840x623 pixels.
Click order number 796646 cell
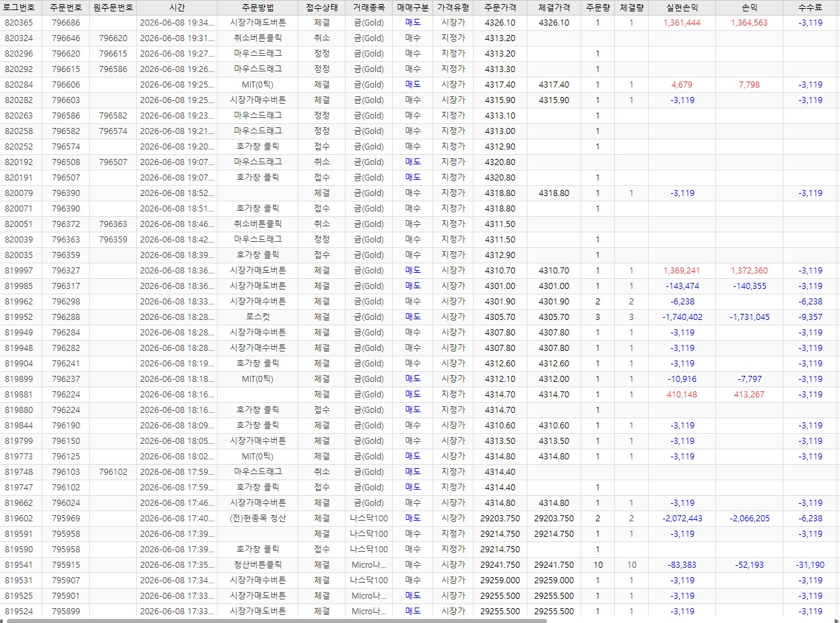(x=65, y=38)
